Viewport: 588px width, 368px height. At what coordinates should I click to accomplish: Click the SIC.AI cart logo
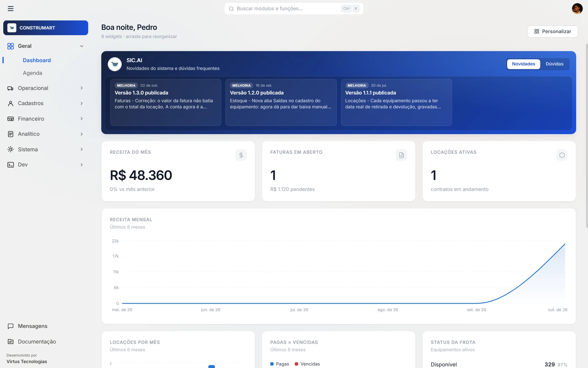point(115,64)
